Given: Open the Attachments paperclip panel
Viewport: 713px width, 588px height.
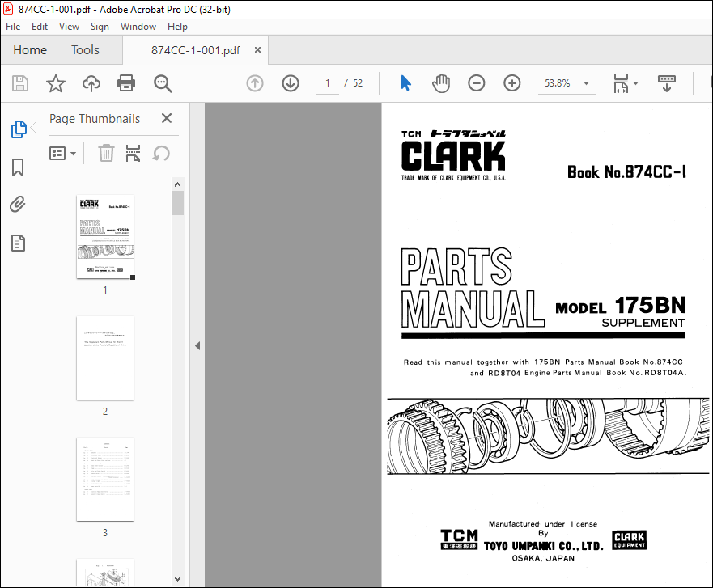Looking at the screenshot, I should 18,205.
